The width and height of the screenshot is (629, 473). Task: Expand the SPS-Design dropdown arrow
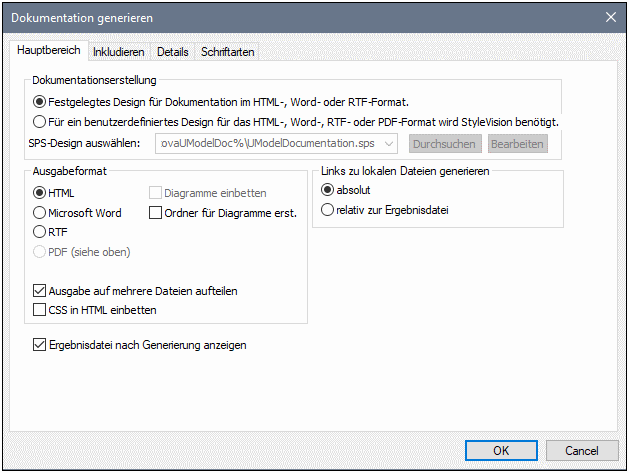tap(390, 144)
